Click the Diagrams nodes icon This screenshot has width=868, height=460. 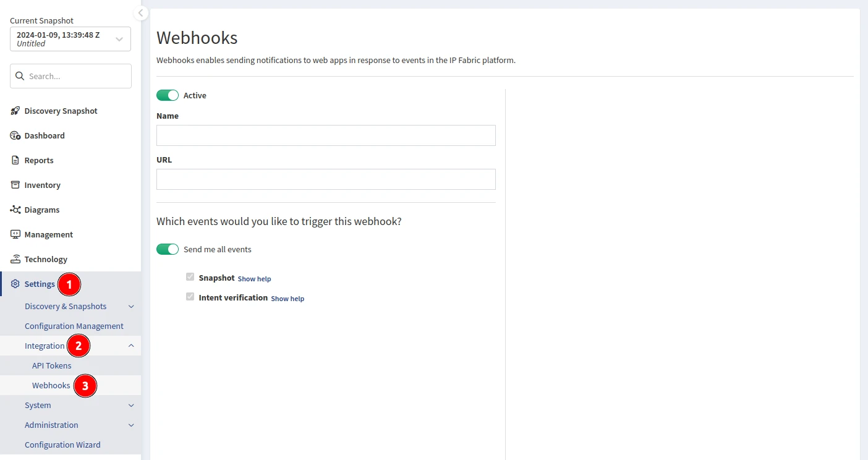(15, 210)
